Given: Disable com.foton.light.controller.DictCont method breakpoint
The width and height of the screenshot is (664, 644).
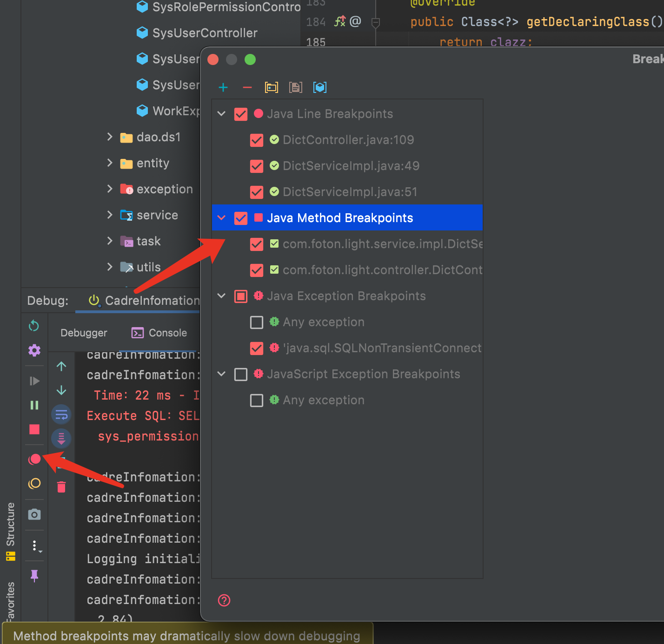Looking at the screenshot, I should pos(257,270).
